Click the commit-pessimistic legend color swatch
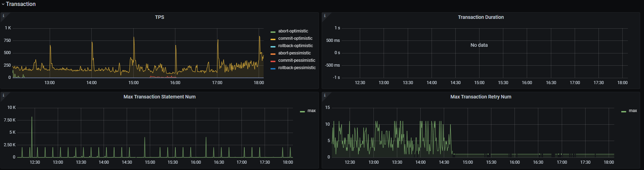 tap(273, 61)
